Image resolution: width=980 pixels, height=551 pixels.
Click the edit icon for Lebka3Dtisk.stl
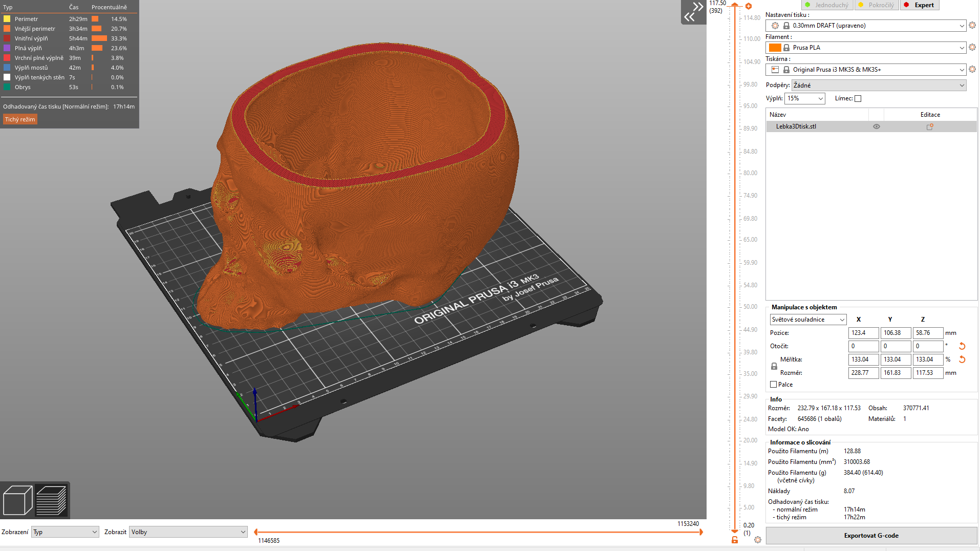(930, 126)
